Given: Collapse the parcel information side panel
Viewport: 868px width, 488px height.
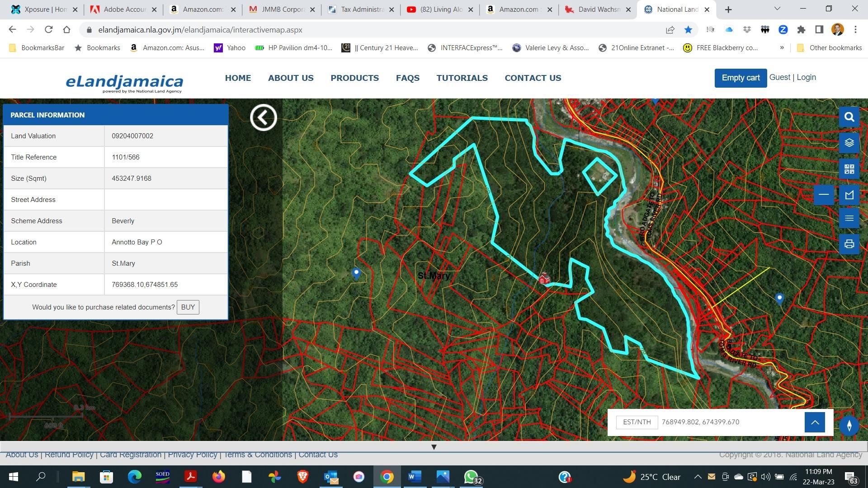Looking at the screenshot, I should click(x=263, y=117).
